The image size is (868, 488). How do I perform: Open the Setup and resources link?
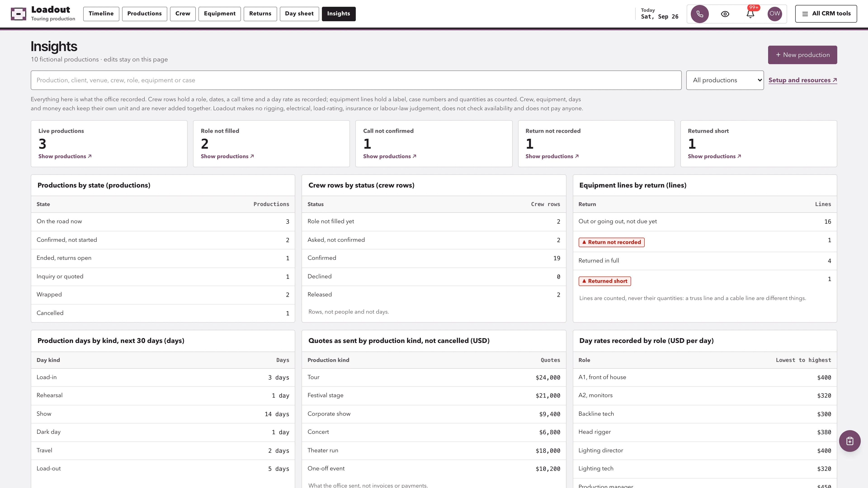tap(803, 80)
